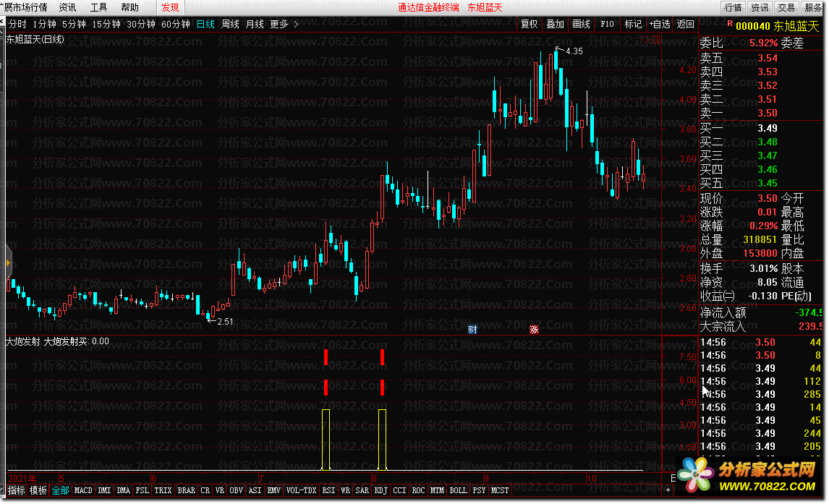Image resolution: width=829 pixels, height=504 pixels.
Task: Switch to 分时 intraday view
Action: pyautogui.click(x=17, y=25)
